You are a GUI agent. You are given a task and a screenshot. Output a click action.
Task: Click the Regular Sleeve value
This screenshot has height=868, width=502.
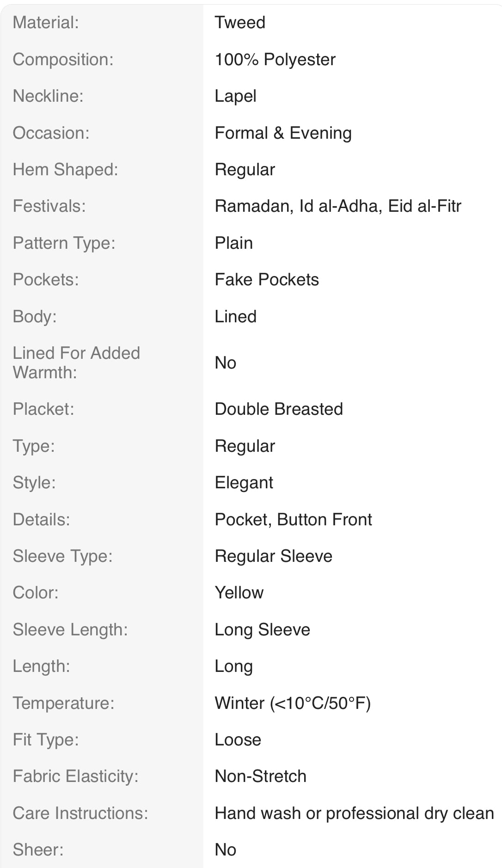(x=273, y=556)
